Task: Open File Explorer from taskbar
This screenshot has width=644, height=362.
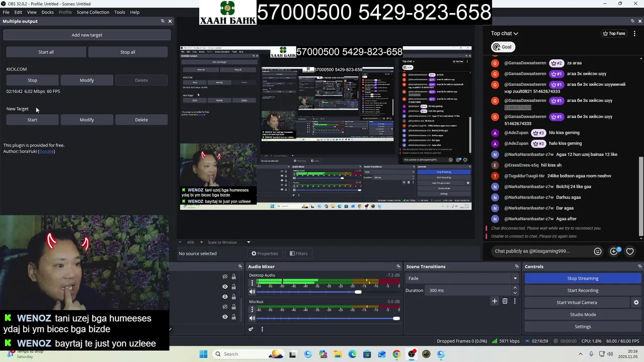Action: 338,354
